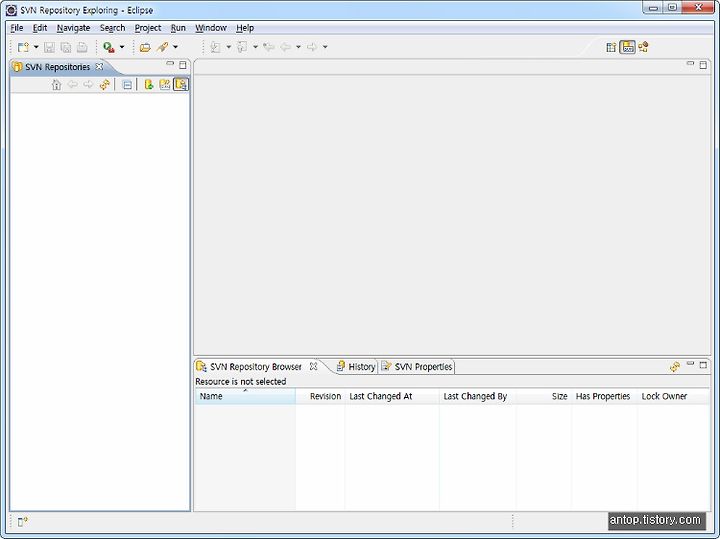The height and width of the screenshot is (539, 720).
Task: Click the Print icon in the toolbar
Action: 82,47
